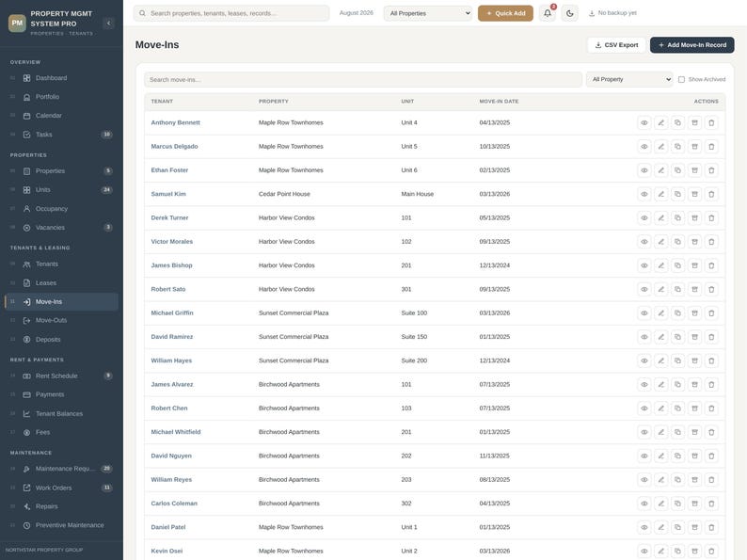Edit James Alvarez move-in record
This screenshot has height=560, width=747.
[x=660, y=385]
